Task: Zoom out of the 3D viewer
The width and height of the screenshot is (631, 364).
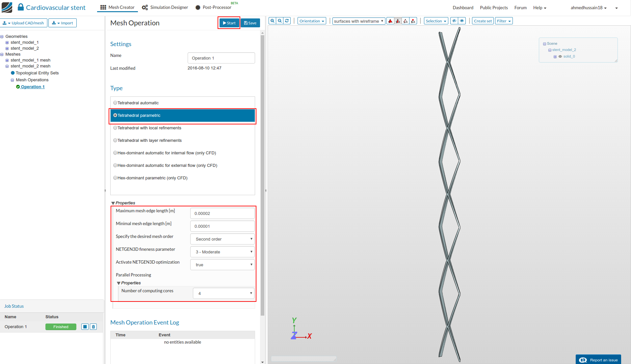Action: tap(280, 21)
